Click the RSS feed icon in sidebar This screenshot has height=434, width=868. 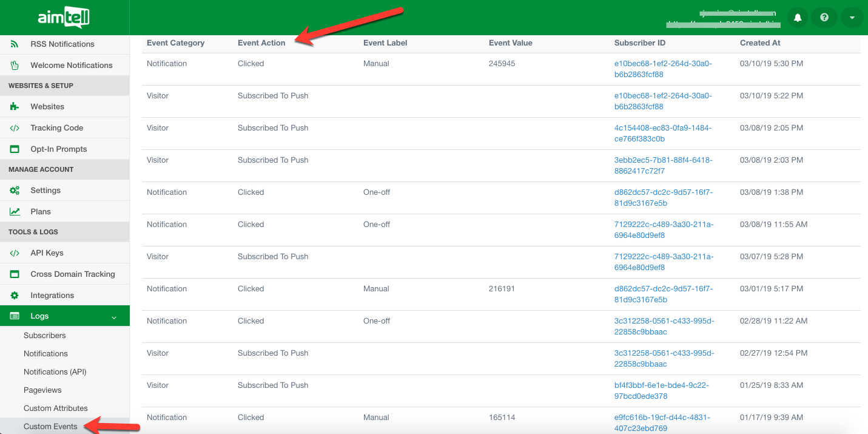15,44
